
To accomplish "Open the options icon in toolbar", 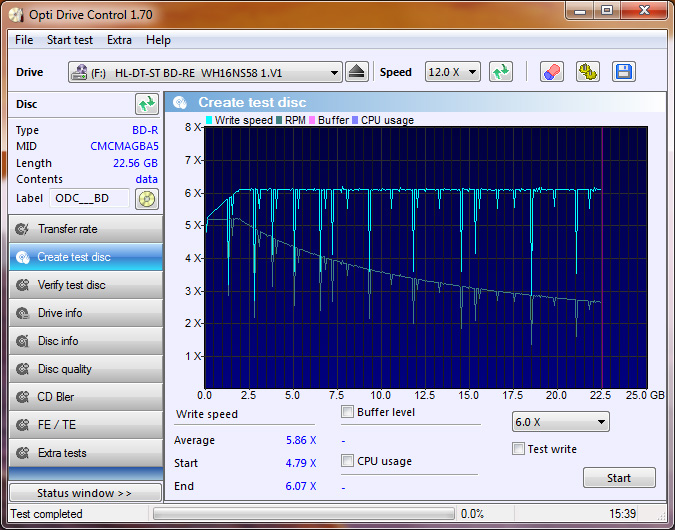I will [587, 72].
